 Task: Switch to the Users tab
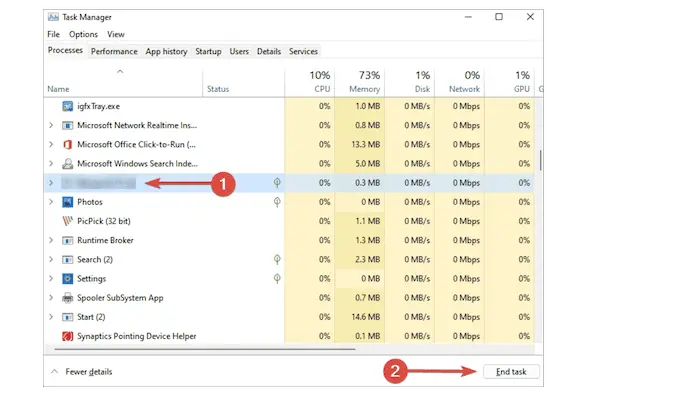239,51
